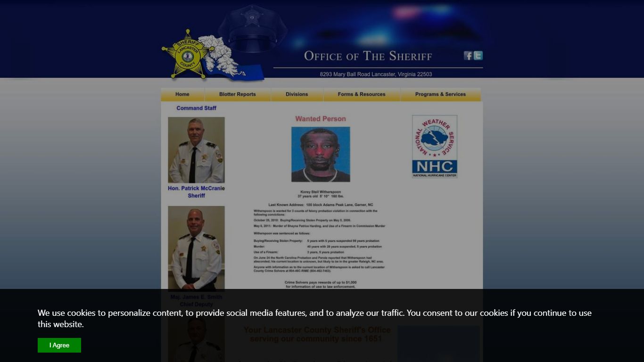Click the Office of The Sheriff title
The image size is (644, 362).
pyautogui.click(x=368, y=56)
